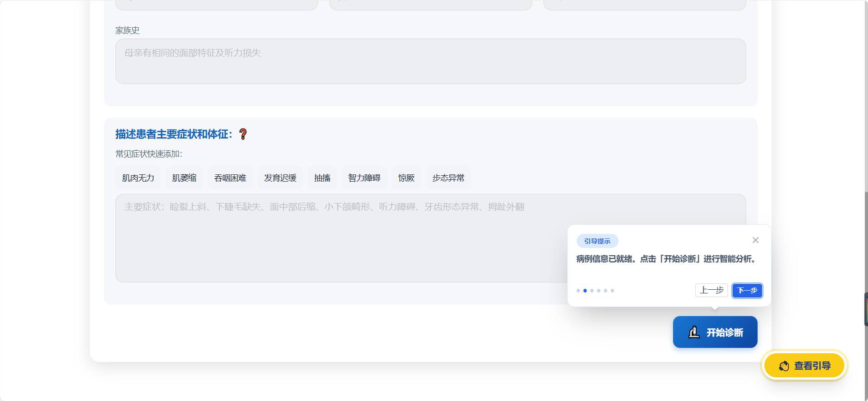Click the 抽搐 symptom chip
Screen dimensions: 868x401
click(322, 178)
